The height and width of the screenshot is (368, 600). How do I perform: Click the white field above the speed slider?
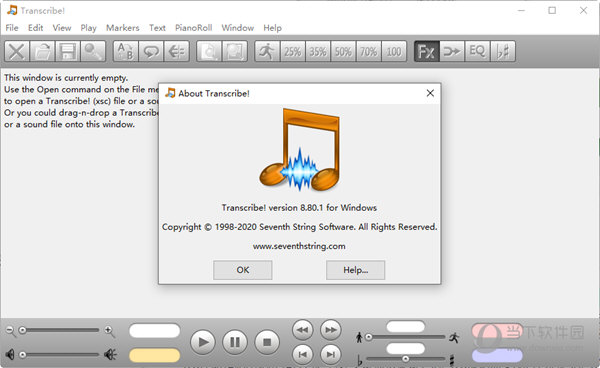(x=406, y=327)
